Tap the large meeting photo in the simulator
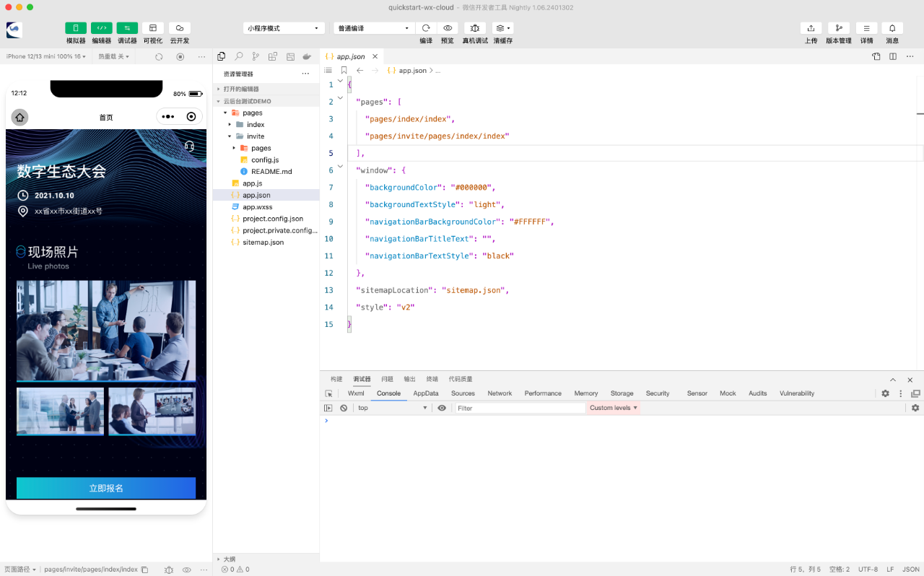 [x=106, y=331]
